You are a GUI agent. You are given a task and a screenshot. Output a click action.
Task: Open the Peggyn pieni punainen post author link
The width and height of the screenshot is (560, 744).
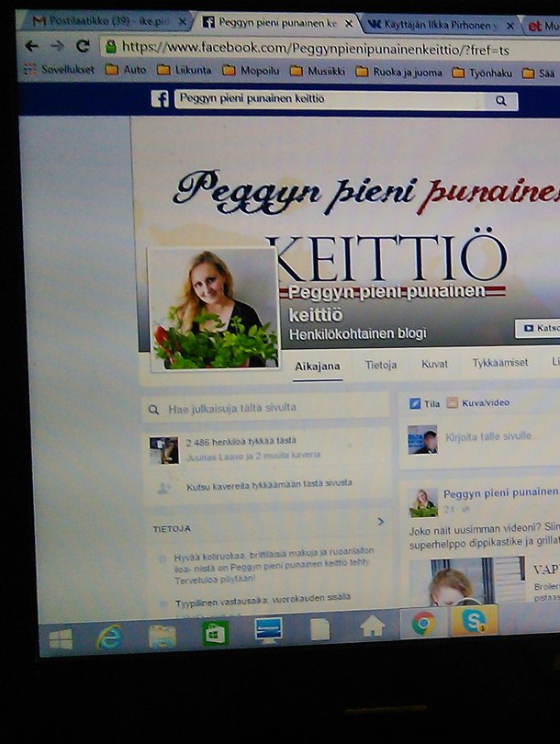500,492
